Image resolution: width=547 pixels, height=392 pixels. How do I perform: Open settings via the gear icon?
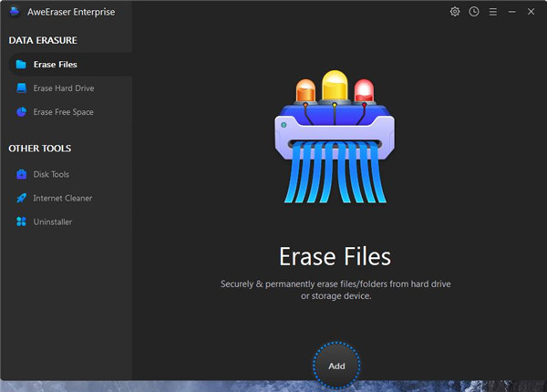(x=455, y=12)
